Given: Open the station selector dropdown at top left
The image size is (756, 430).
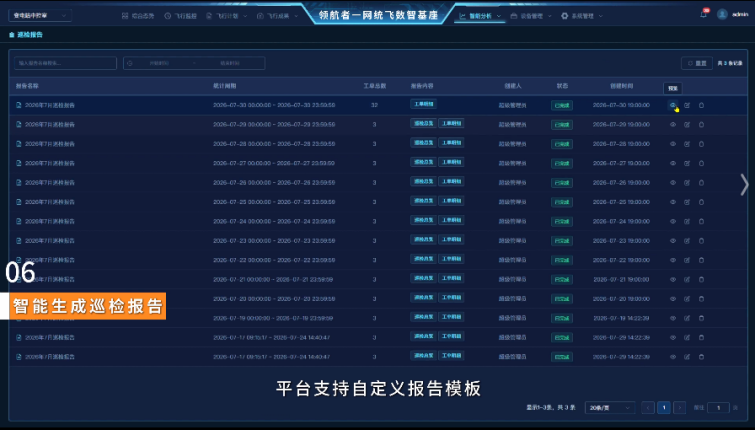Looking at the screenshot, I should click(40, 15).
